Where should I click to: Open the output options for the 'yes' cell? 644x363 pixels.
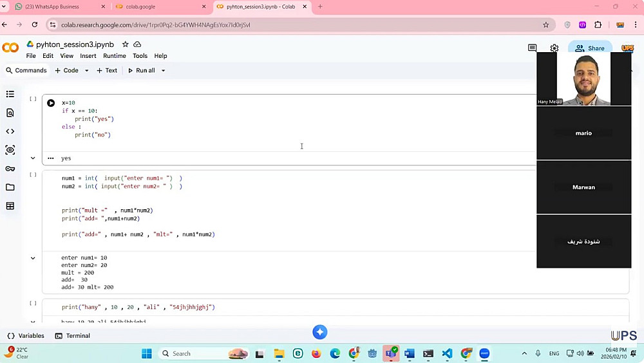(50, 158)
